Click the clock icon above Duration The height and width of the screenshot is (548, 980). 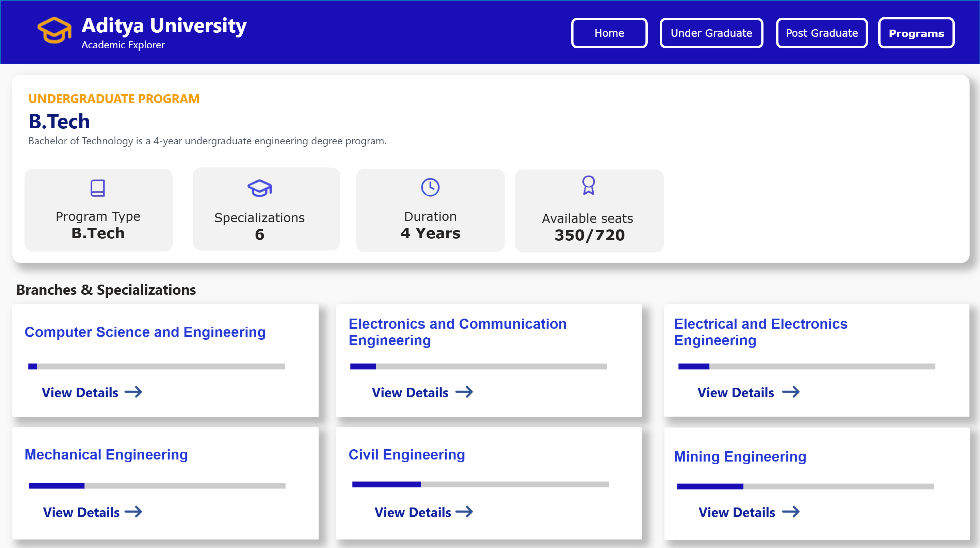[430, 187]
